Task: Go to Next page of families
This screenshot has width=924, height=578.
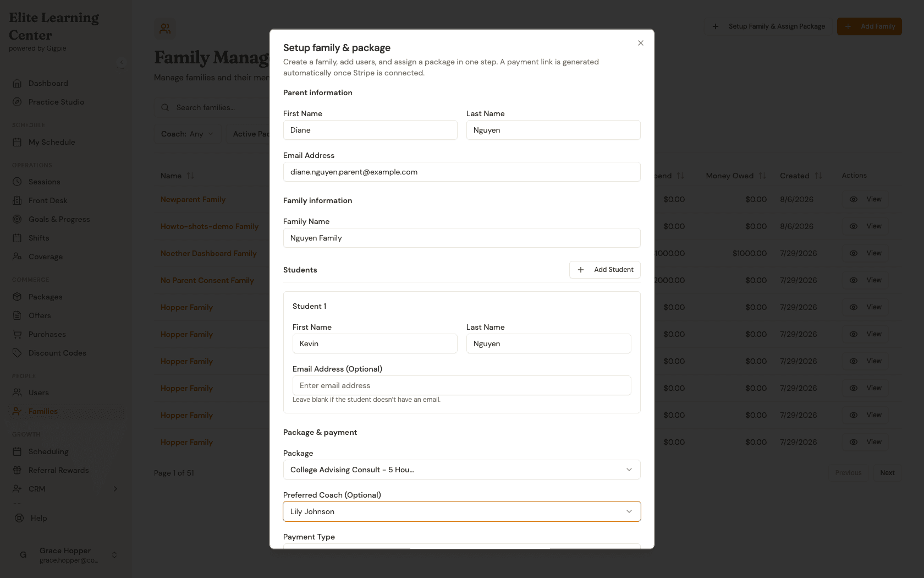Action: (x=887, y=473)
